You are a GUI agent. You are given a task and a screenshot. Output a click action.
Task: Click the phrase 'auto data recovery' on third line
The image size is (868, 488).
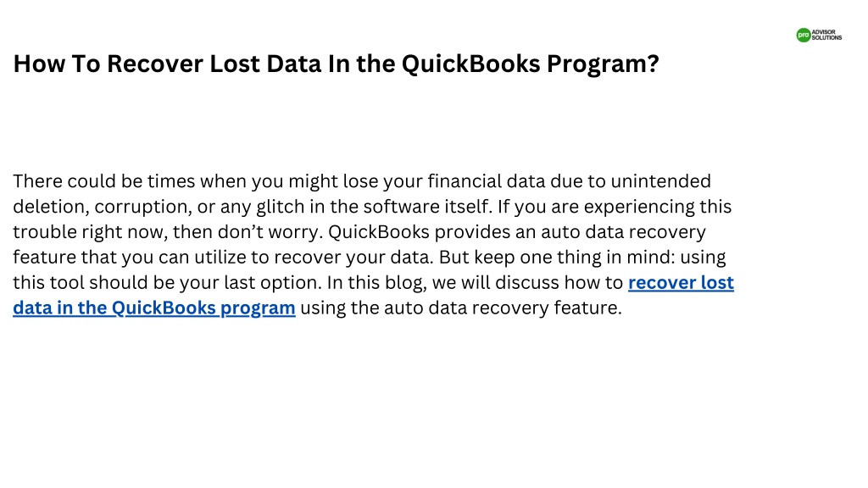(623, 232)
